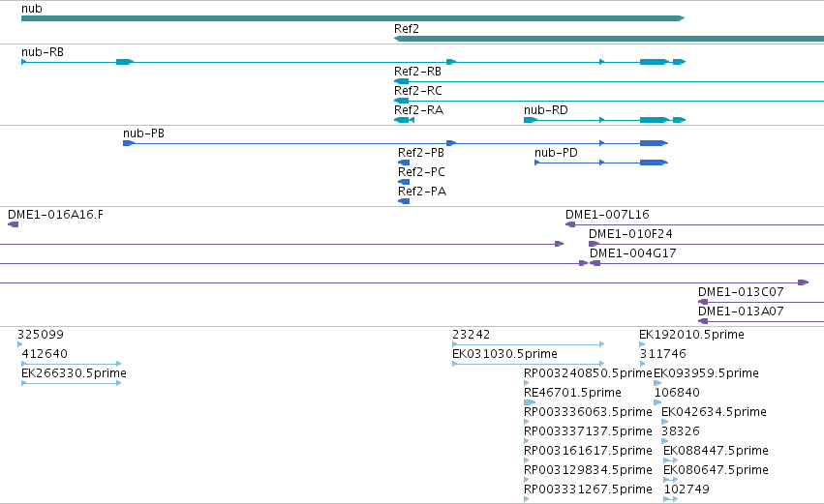Click the Ref2-PA protein label

(422, 192)
